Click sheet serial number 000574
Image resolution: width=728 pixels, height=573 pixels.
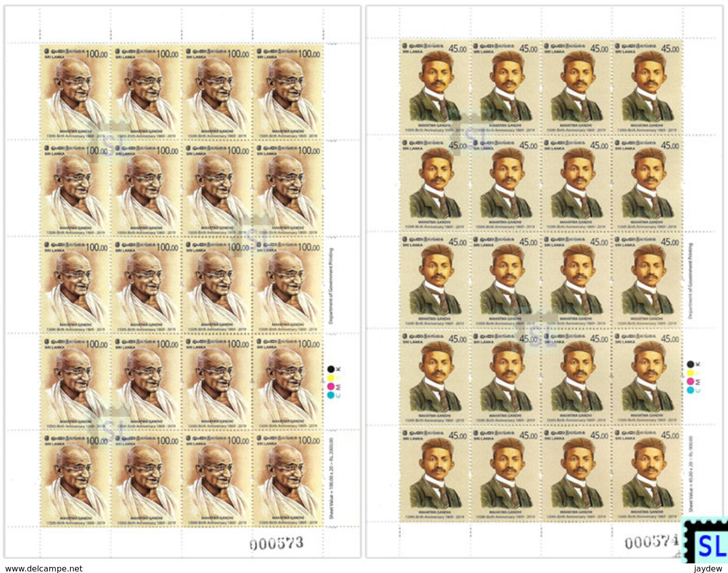pyautogui.click(x=652, y=542)
